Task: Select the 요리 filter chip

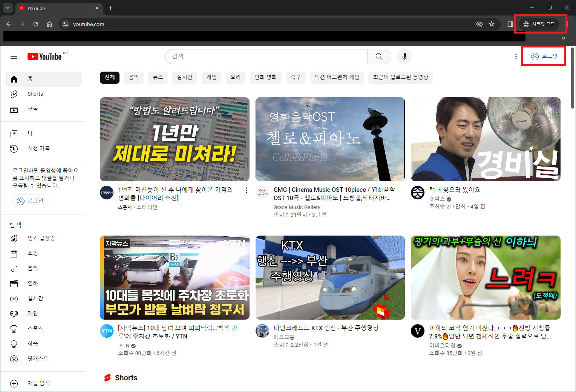Action: (x=236, y=77)
